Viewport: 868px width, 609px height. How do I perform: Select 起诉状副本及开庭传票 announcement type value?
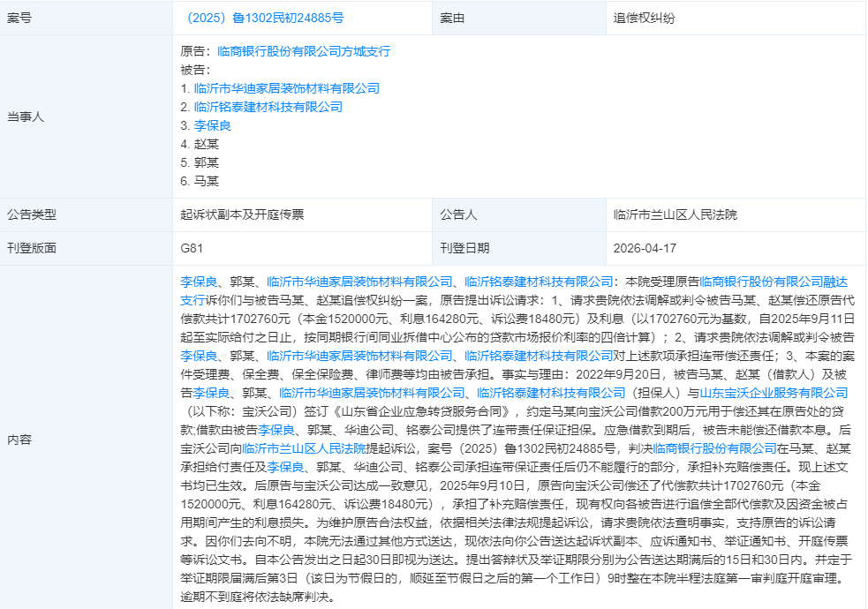pos(242,214)
